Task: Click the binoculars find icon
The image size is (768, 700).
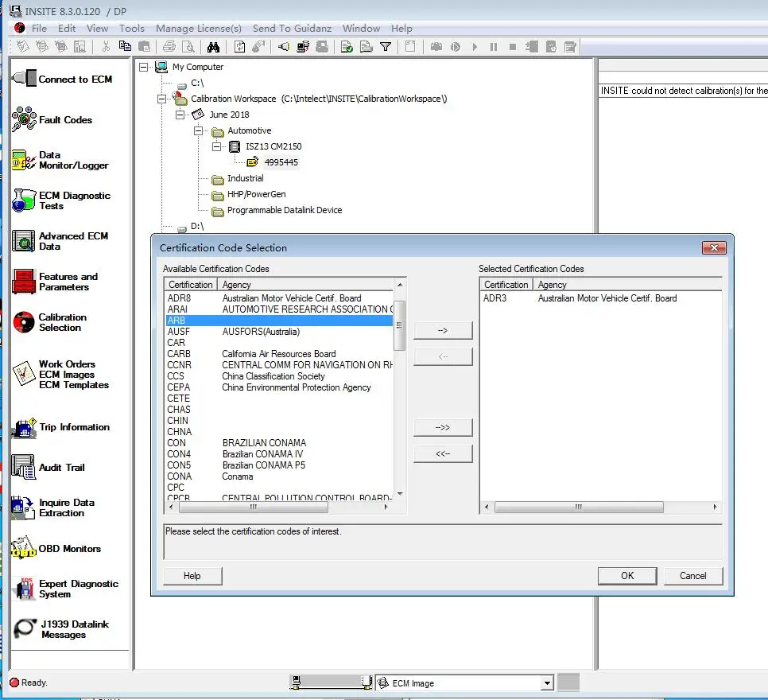Action: click(213, 47)
